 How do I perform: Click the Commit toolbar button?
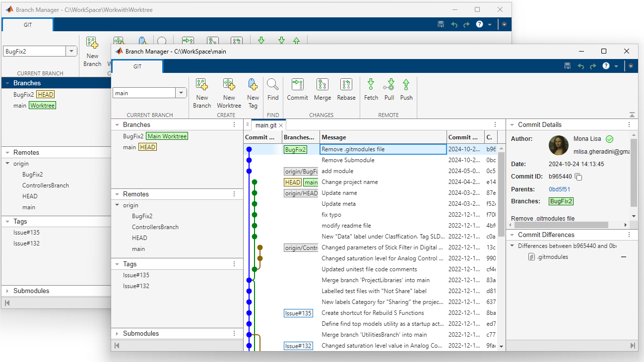pos(297,89)
